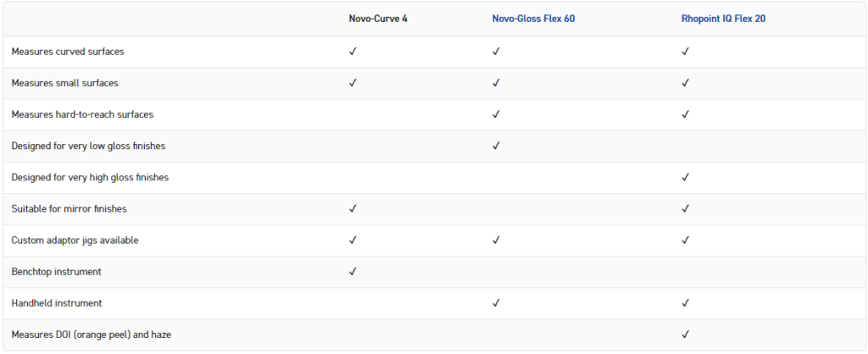Select the "Designed for very low gloss finishes" label
Screen dimensions: 868x354
coord(88,146)
